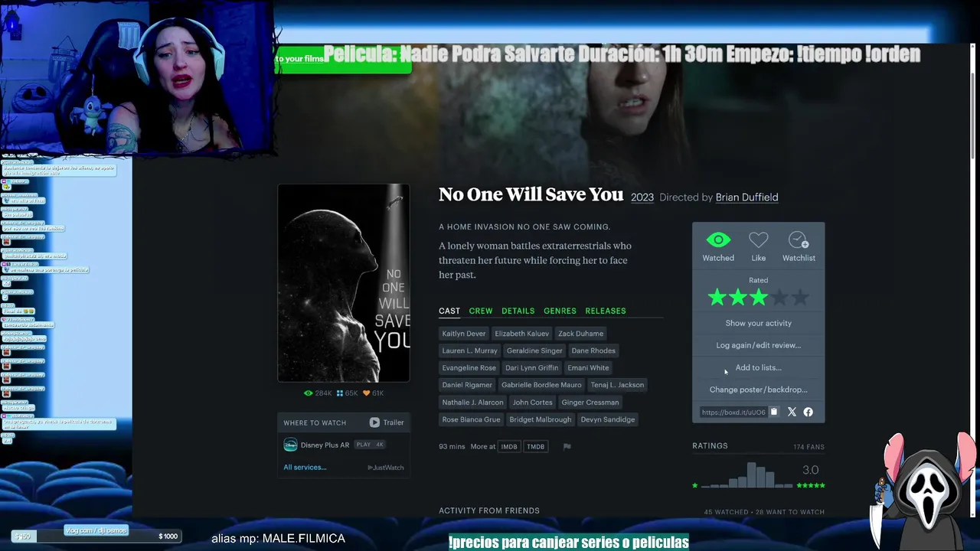Click the No One Will Save You poster

(x=344, y=282)
